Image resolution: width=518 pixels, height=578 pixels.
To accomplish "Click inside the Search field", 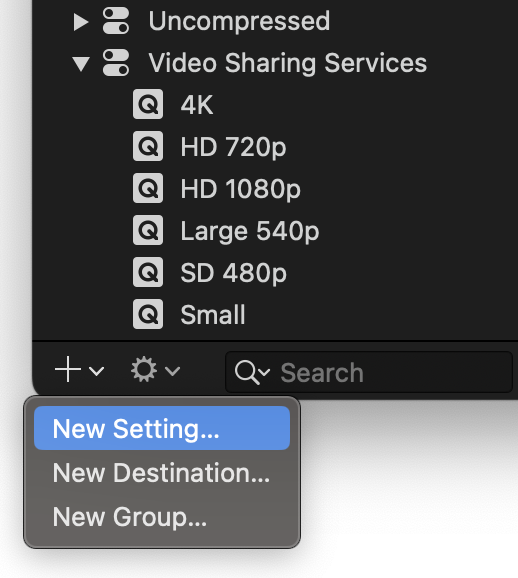I will [369, 372].
